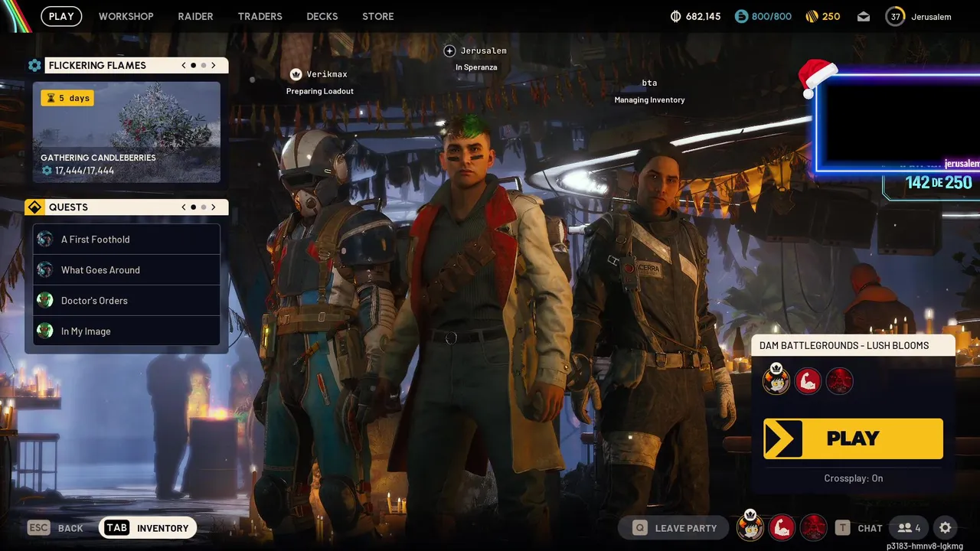Open the party members icon showing 4
Screen dimensions: 980x551
pyautogui.click(x=910, y=528)
